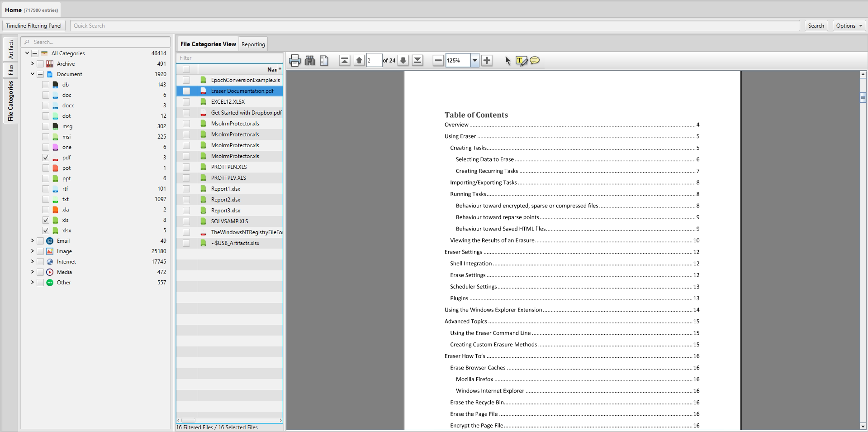Check the box for Report1.xlsx

(186, 189)
